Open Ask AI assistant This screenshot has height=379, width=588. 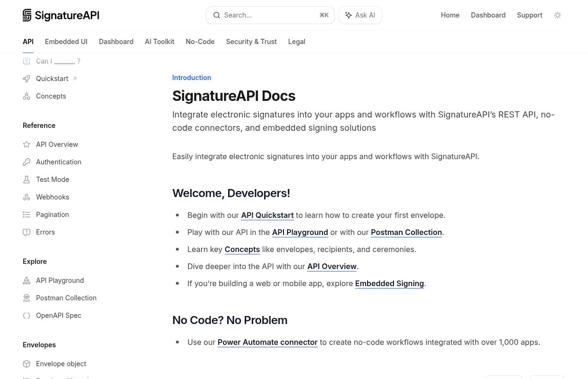(360, 15)
